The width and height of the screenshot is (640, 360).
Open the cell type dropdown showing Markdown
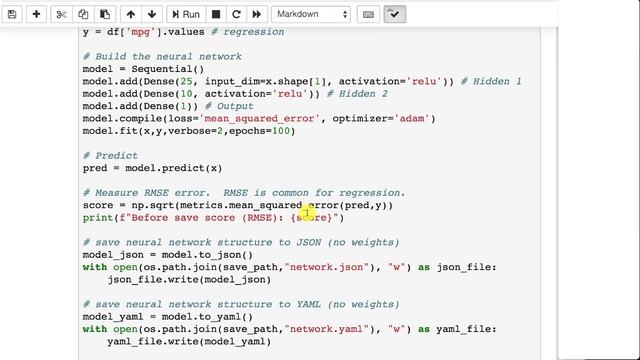(x=311, y=14)
